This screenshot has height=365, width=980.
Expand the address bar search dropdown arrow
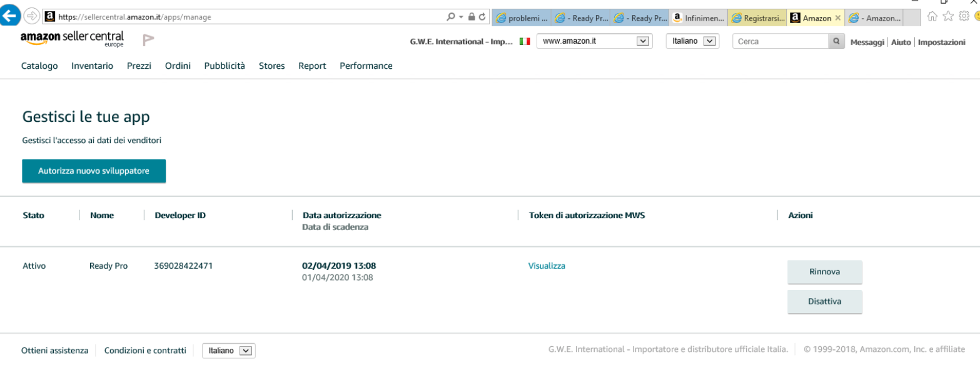coord(461,17)
